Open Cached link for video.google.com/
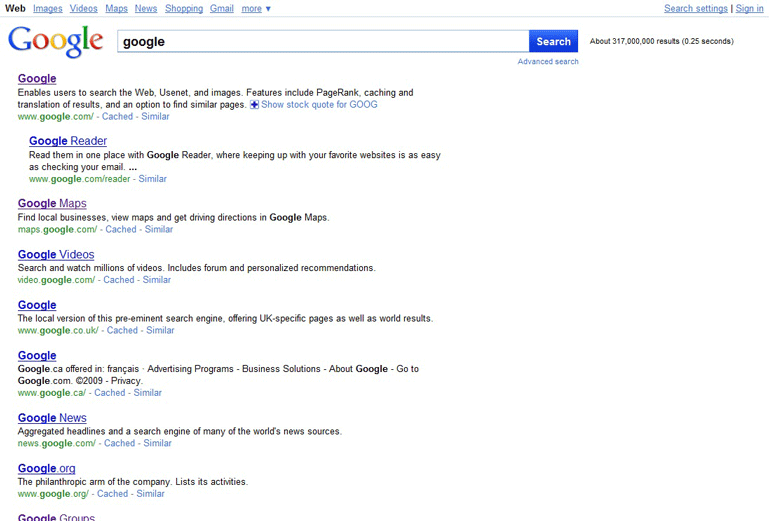This screenshot has height=521, width=769. click(119, 280)
